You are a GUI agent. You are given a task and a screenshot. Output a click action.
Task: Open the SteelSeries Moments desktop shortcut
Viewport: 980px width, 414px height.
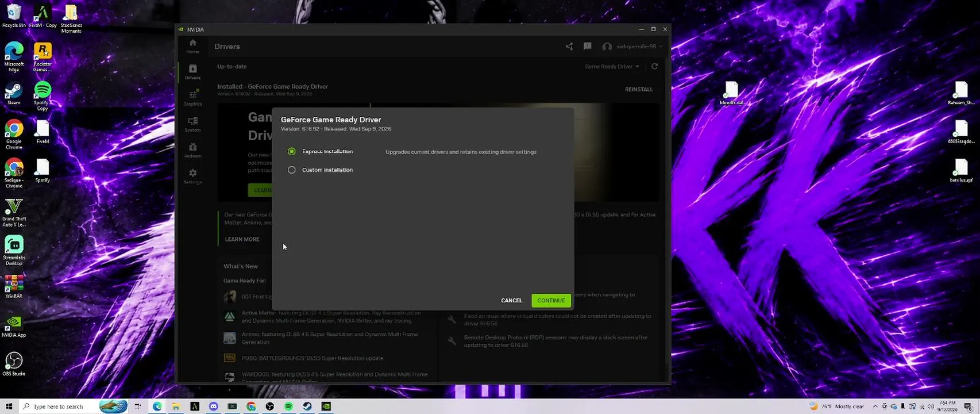[x=71, y=18]
